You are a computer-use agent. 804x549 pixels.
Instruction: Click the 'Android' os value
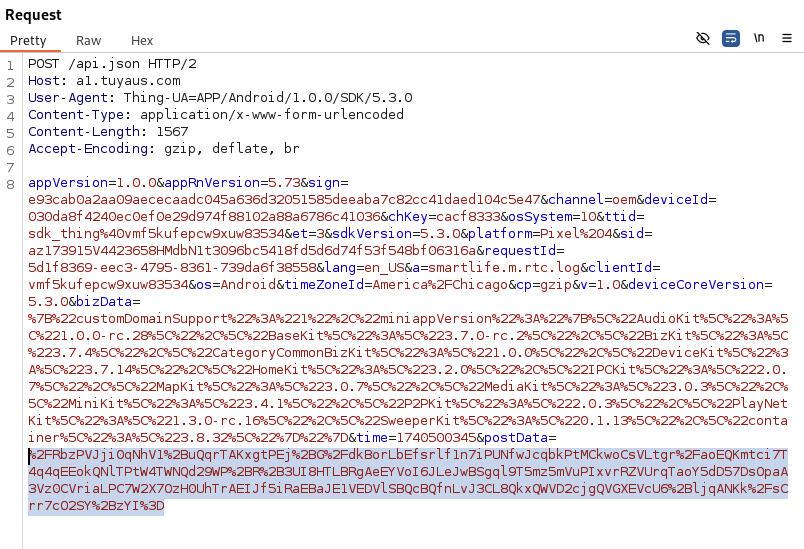click(x=248, y=284)
